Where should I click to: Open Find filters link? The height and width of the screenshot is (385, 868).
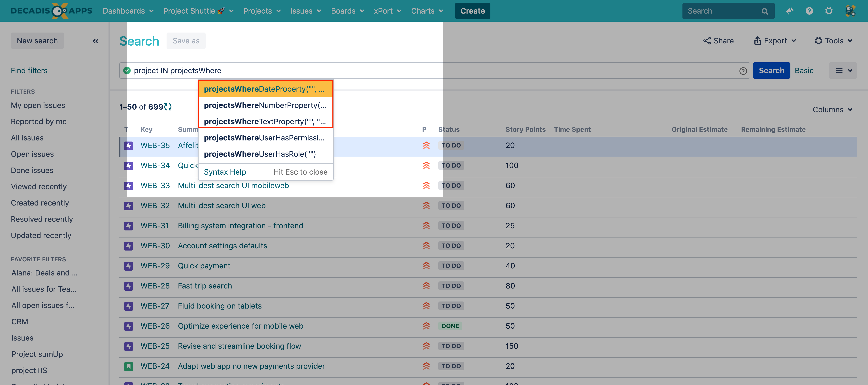[x=29, y=71]
